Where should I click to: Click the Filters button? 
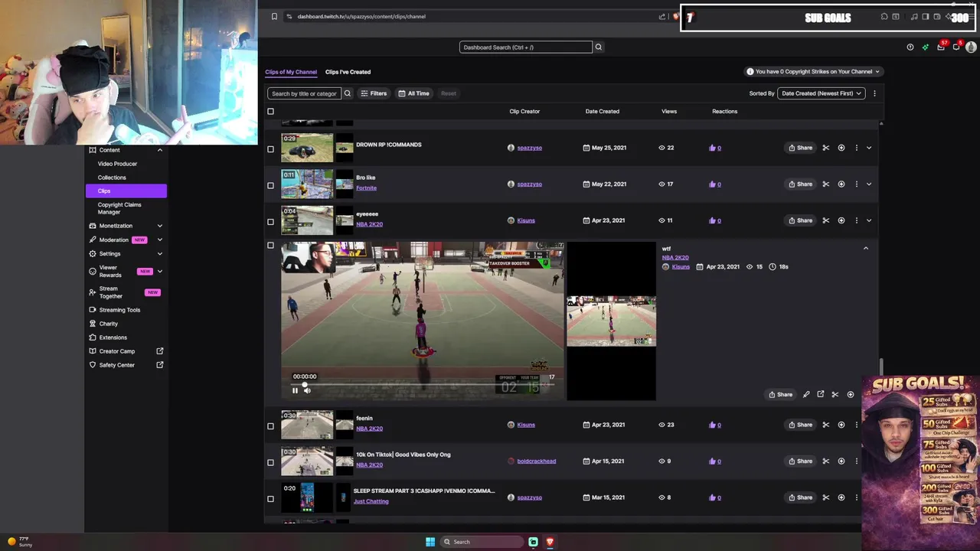click(374, 93)
